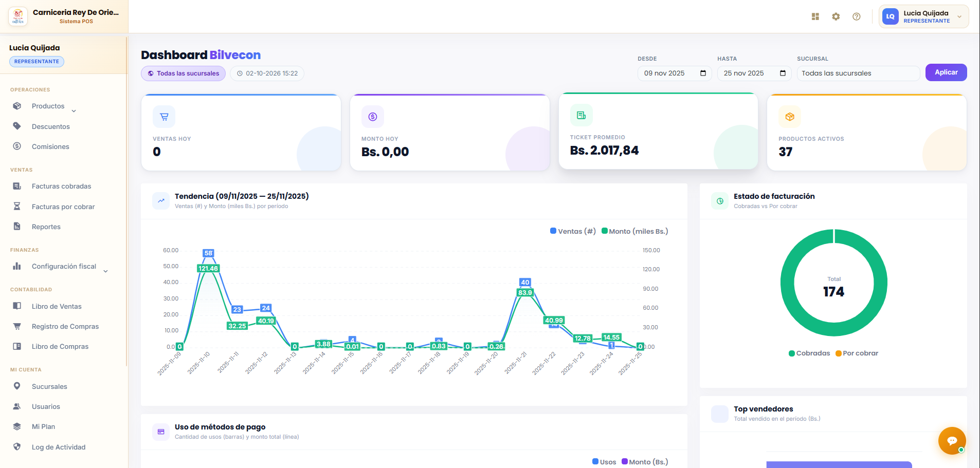Click the Todas las sucursales badge
The width and height of the screenshot is (980, 468).
click(183, 73)
